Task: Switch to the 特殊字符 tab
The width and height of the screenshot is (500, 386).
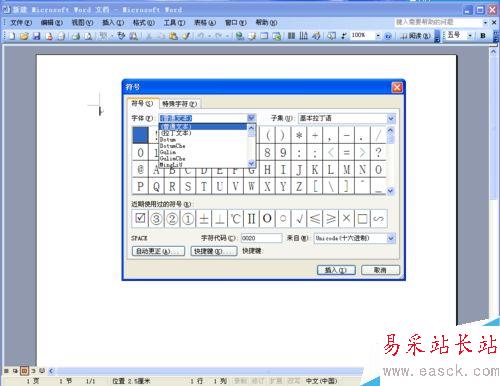Action: (x=180, y=104)
